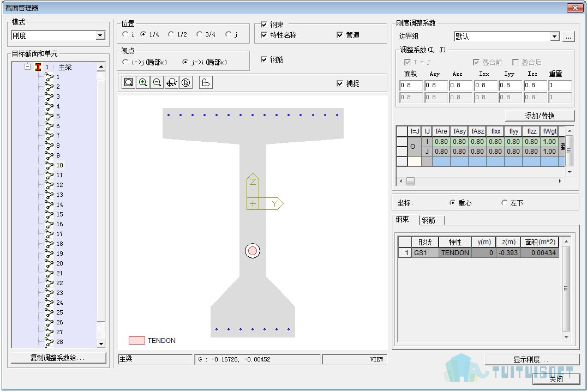This screenshot has height=392, width=587.
Task: Select position j radio button
Action: [229, 34]
